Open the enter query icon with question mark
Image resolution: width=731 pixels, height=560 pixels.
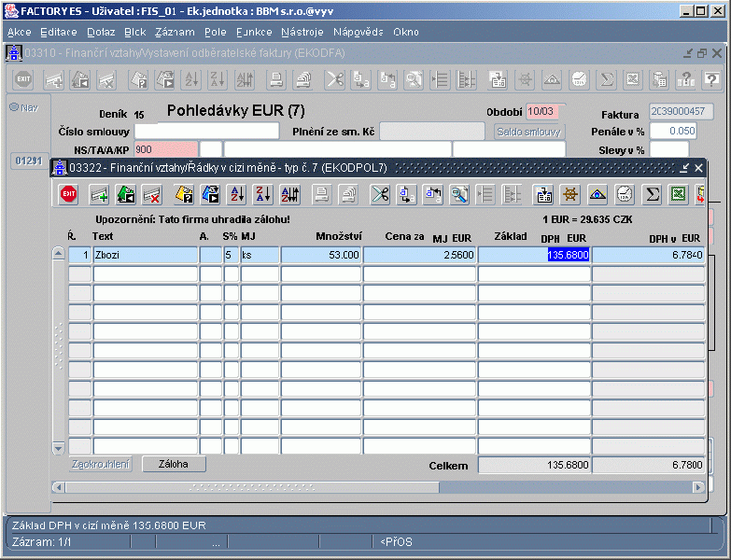click(184, 194)
